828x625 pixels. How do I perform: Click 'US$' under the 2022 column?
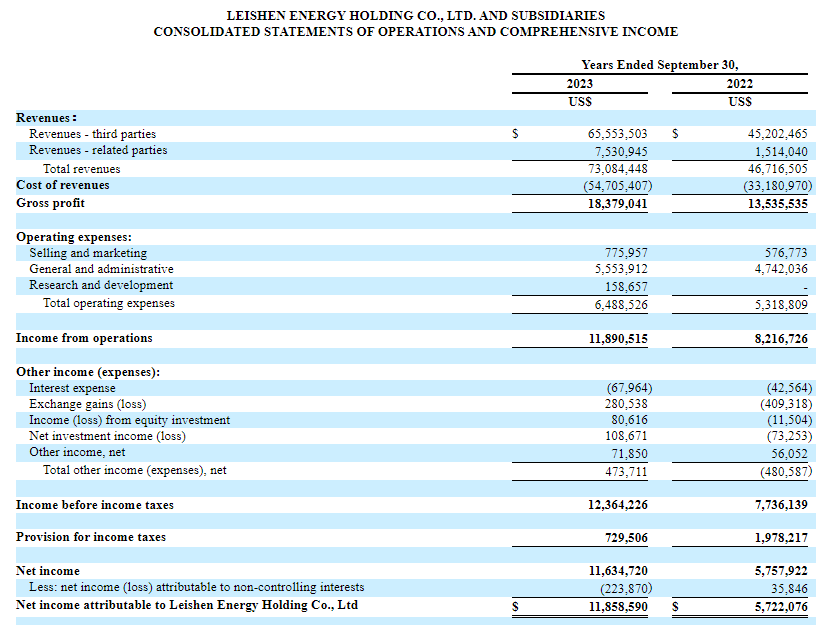pyautogui.click(x=740, y=102)
